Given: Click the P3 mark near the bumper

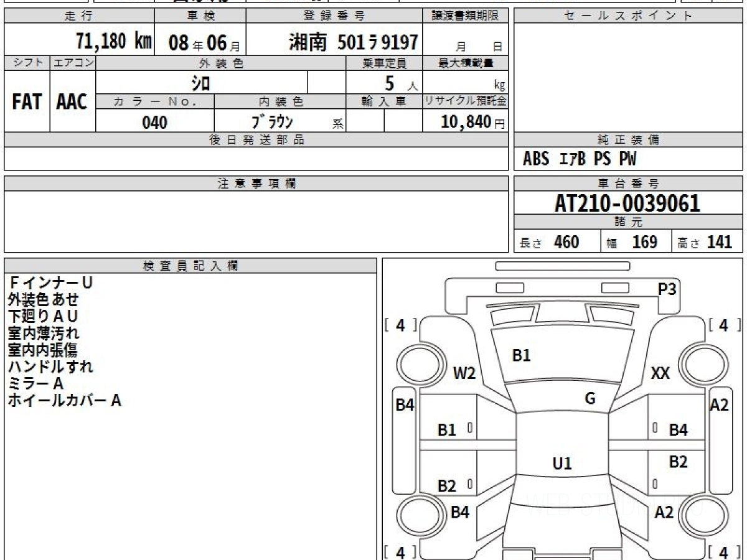Looking at the screenshot, I should 667,289.
